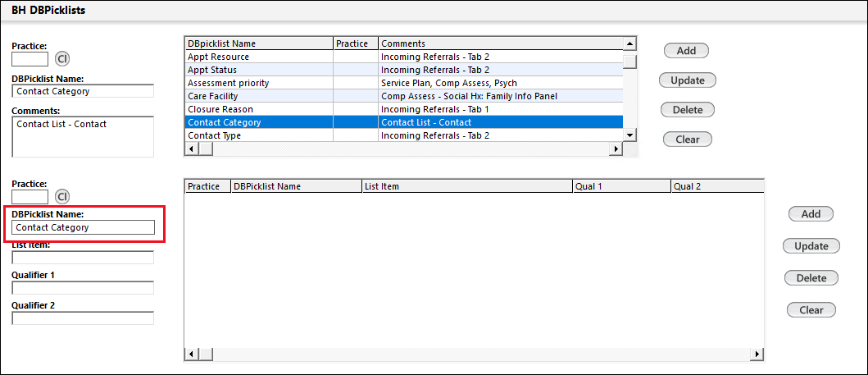The image size is (868, 375).
Task: Click the top Comments text area
Action: pyautogui.click(x=83, y=136)
